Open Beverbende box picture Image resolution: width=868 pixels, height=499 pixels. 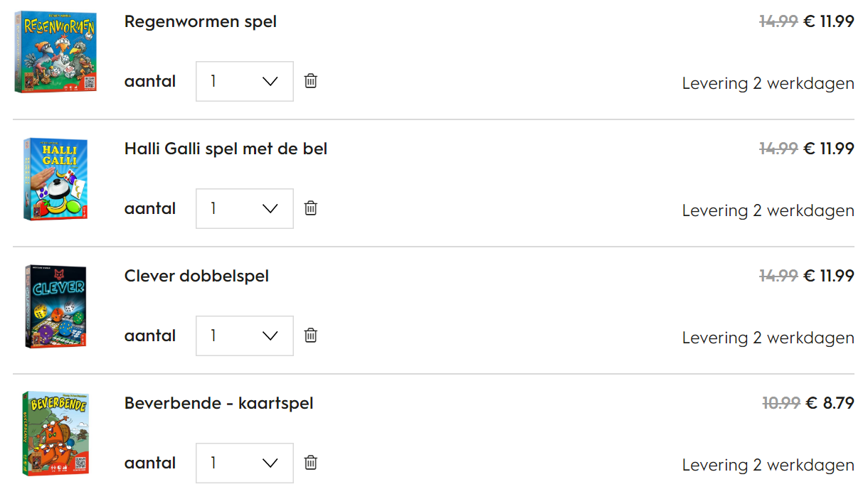55,433
